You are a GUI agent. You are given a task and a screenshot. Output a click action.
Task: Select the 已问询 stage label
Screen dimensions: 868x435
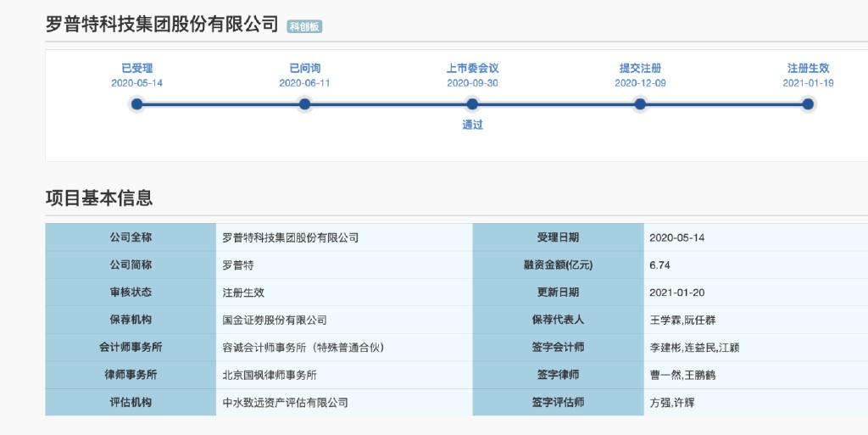[x=304, y=68]
